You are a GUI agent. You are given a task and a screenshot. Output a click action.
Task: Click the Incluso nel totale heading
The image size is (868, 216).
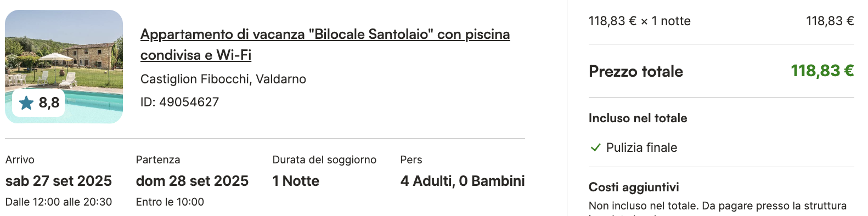click(x=638, y=118)
